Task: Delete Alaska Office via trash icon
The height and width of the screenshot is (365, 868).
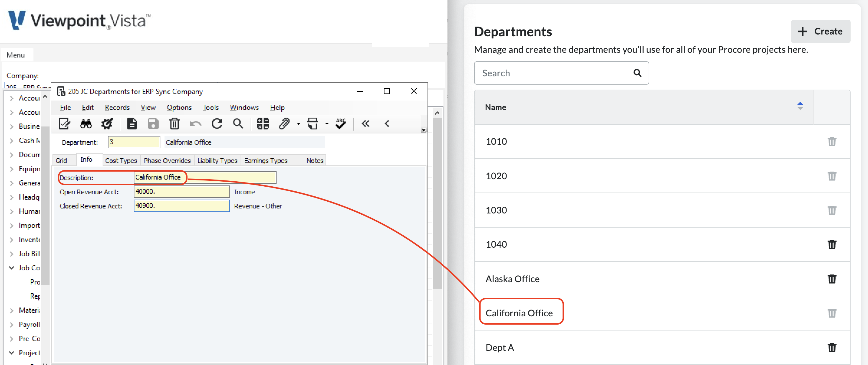Action: click(x=832, y=279)
